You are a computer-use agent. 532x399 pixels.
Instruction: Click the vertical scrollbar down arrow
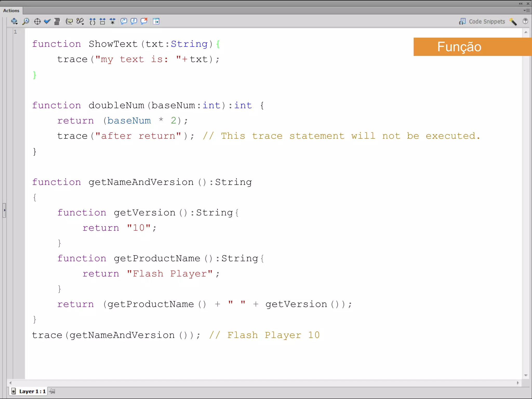[x=526, y=375]
